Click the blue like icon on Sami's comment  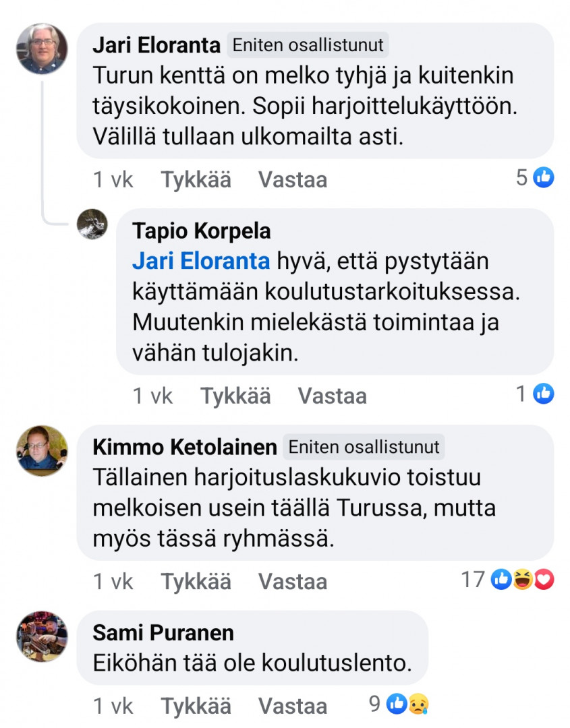(398, 704)
